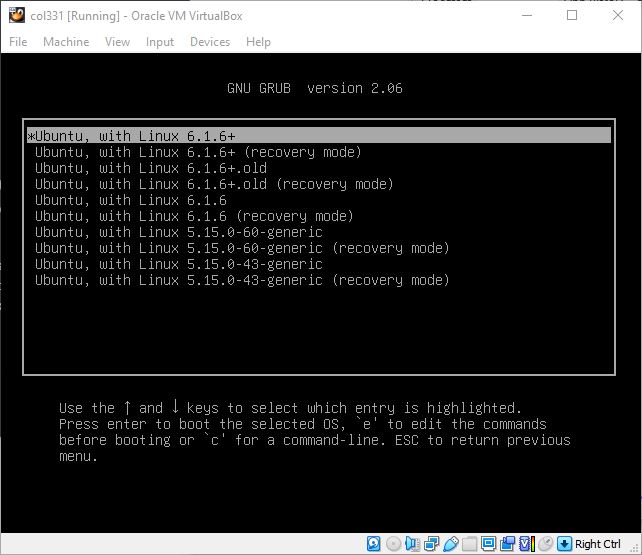Viewport: 642px width, 555px height.
Task: Click the mouse integration status icon
Action: pyautogui.click(x=545, y=544)
